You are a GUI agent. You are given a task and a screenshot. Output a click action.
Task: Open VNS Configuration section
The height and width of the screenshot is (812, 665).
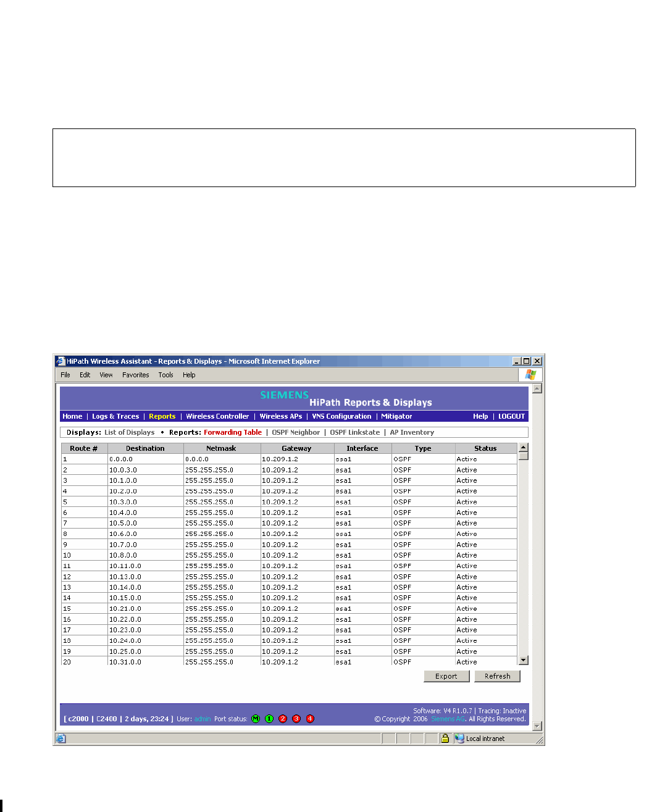tap(341, 416)
